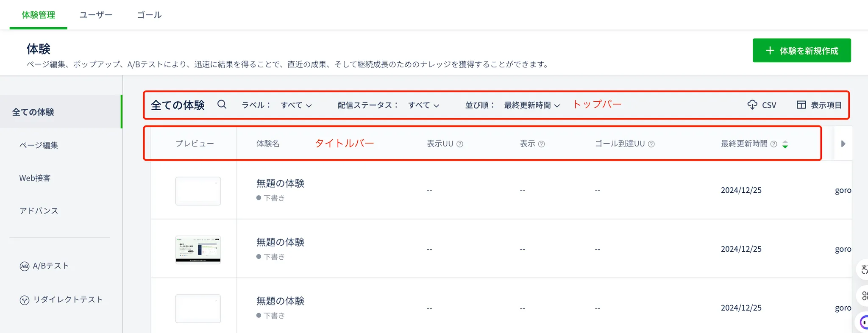
Task: Select Web接客 in the sidebar
Action: coord(35,178)
